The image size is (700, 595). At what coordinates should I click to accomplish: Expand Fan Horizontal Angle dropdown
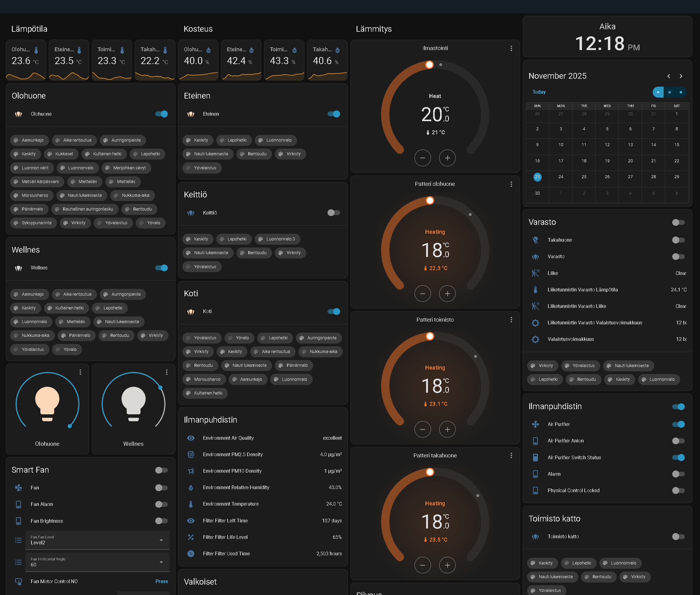(x=97, y=562)
